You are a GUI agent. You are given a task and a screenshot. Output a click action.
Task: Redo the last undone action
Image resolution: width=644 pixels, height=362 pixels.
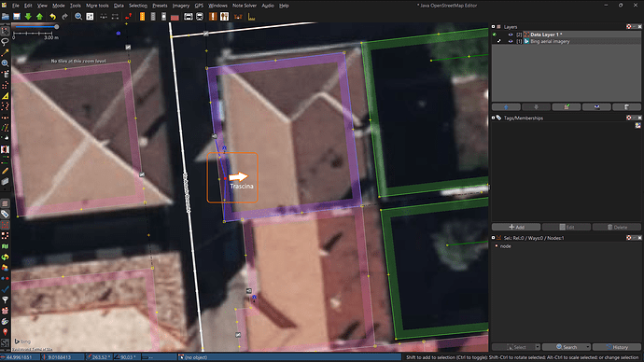(x=64, y=17)
